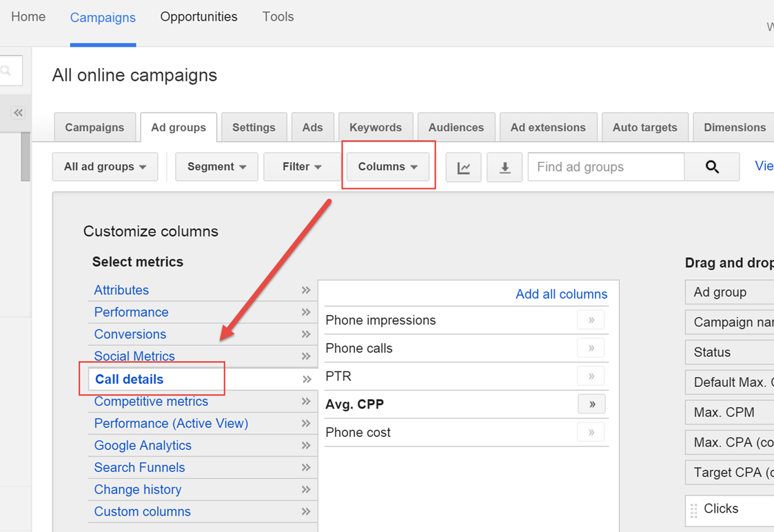Select the Max. CPM column item
774x532 pixels.
[x=730, y=412]
